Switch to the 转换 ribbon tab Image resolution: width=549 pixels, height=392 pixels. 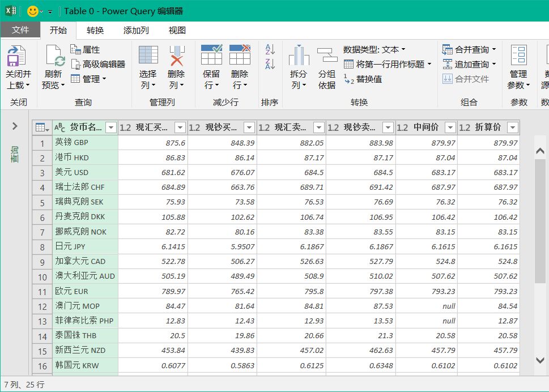coord(96,30)
